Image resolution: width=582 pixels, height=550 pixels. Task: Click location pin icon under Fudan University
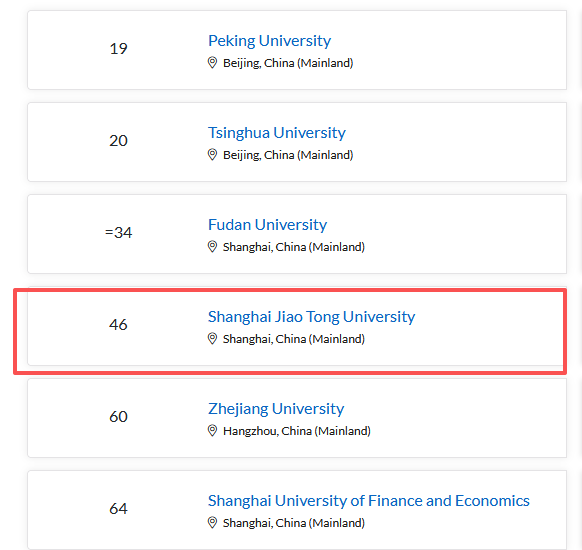pyautogui.click(x=212, y=247)
